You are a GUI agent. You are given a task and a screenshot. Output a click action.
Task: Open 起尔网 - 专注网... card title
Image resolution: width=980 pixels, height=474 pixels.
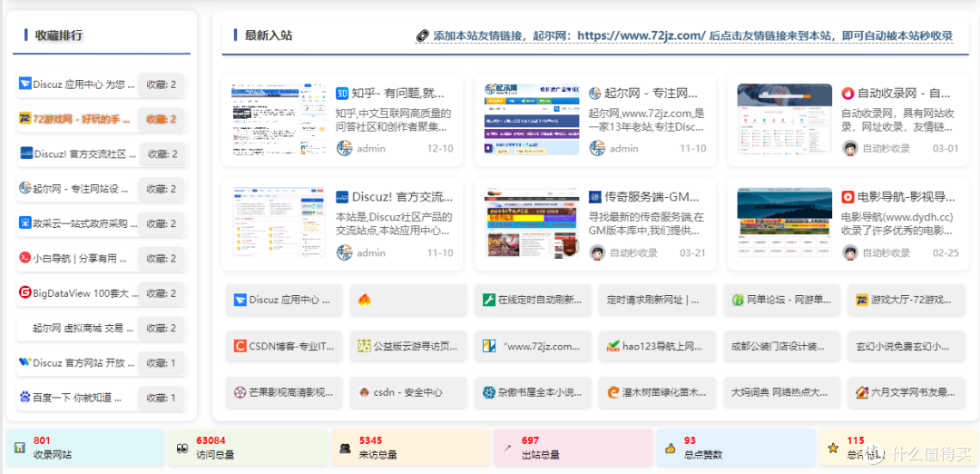[x=651, y=94]
